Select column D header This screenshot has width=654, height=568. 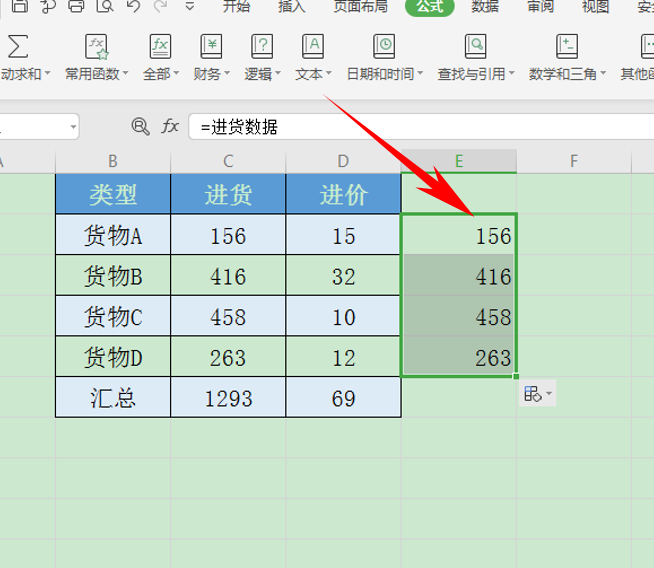coord(343,161)
